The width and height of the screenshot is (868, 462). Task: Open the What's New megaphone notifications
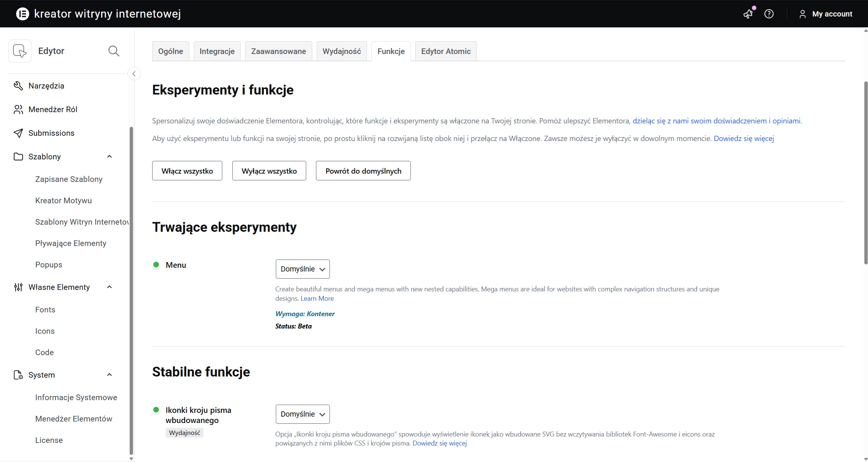pos(748,14)
